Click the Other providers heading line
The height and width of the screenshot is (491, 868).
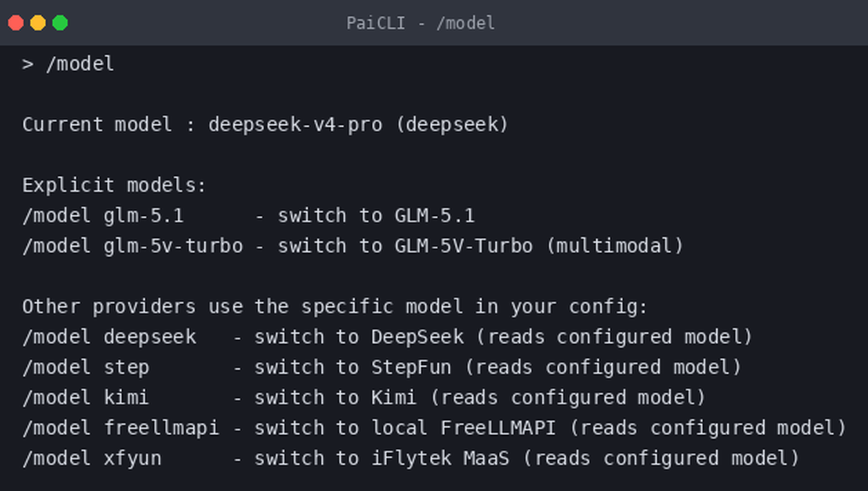click(335, 307)
